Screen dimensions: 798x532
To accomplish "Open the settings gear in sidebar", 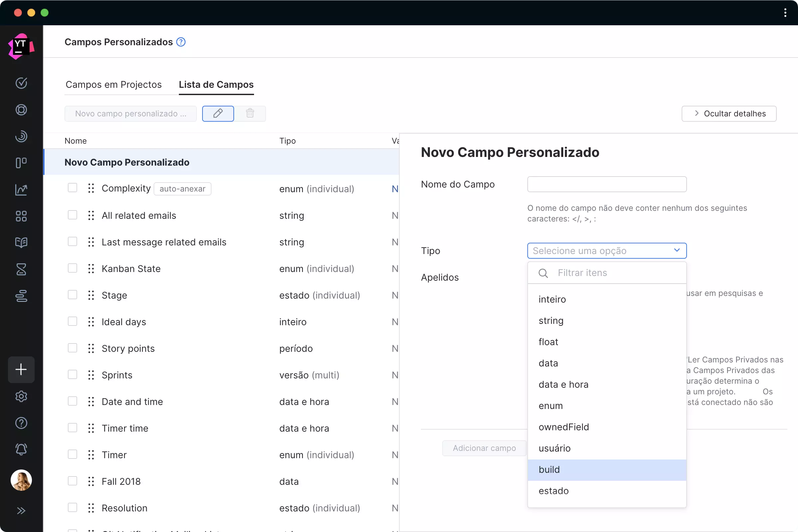I will click(21, 396).
